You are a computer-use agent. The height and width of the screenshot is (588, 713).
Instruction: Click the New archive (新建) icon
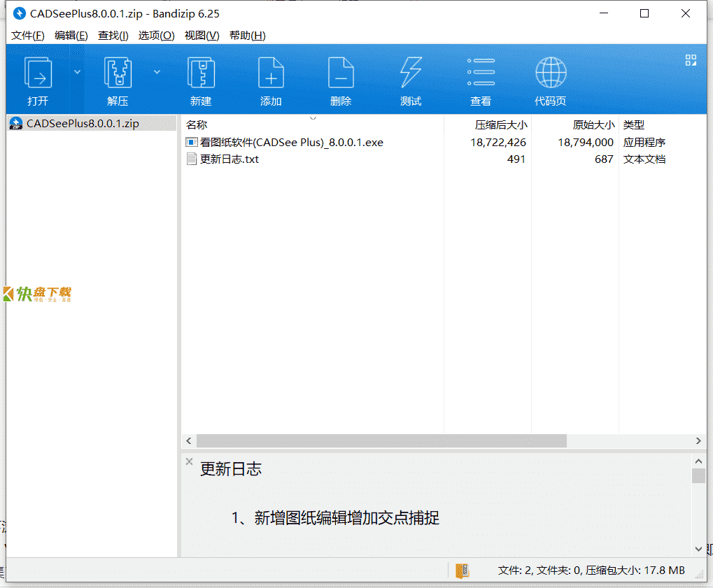click(x=201, y=73)
